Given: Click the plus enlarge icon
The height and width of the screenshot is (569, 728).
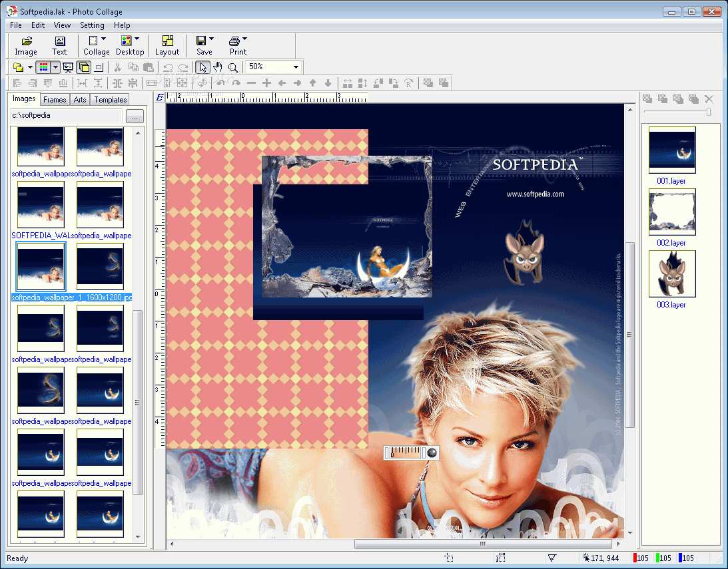Looking at the screenshot, I should (x=266, y=83).
